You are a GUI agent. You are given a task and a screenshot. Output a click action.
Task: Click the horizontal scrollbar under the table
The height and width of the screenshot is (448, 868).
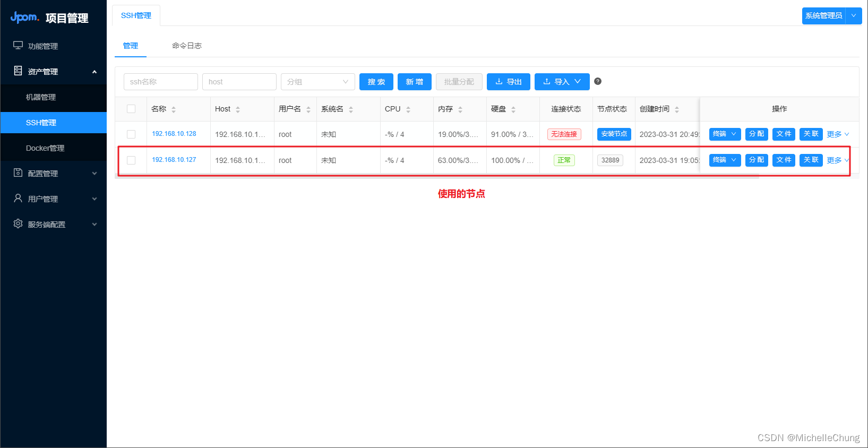[x=438, y=176]
